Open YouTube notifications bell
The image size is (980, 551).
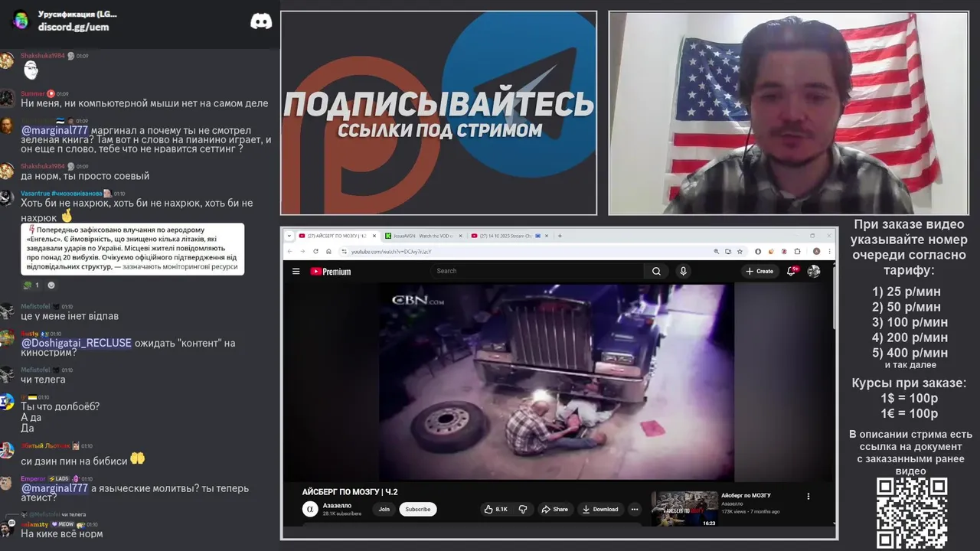[791, 271]
